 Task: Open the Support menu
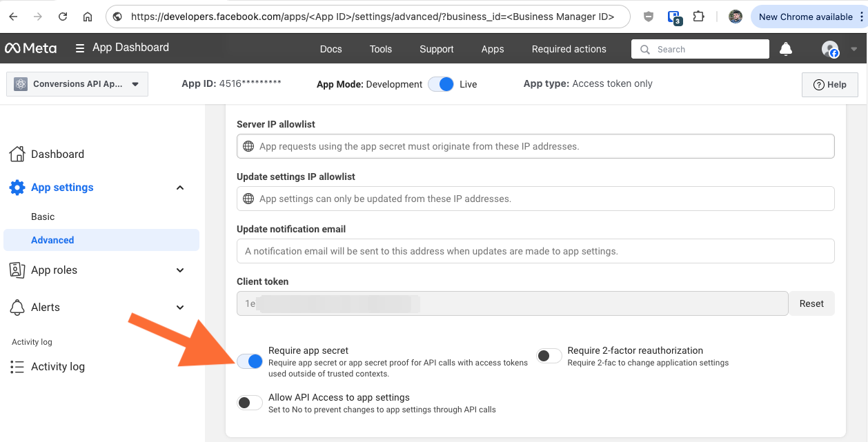437,49
